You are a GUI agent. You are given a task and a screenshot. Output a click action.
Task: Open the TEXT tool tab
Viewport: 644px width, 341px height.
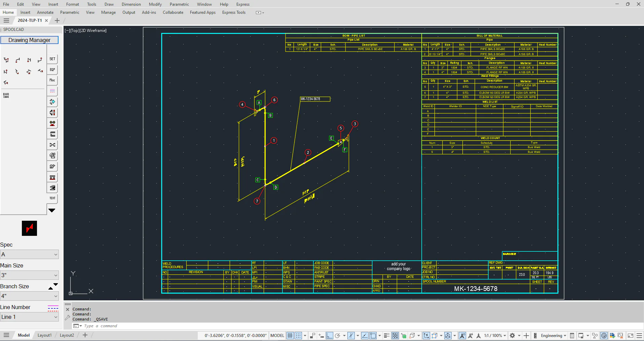click(52, 198)
